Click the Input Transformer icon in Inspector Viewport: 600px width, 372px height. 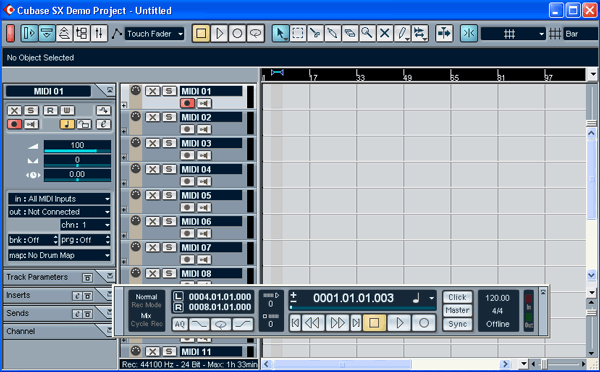[103, 111]
